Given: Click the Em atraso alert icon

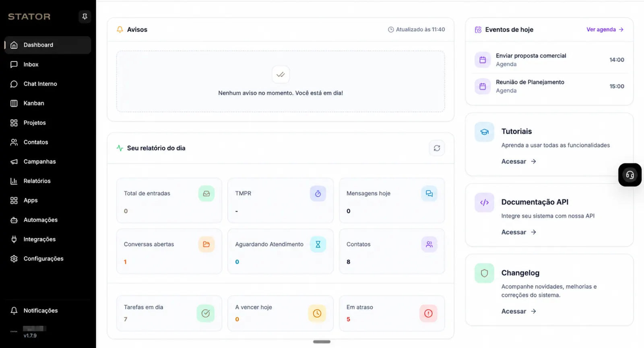Looking at the screenshot, I should point(428,313).
